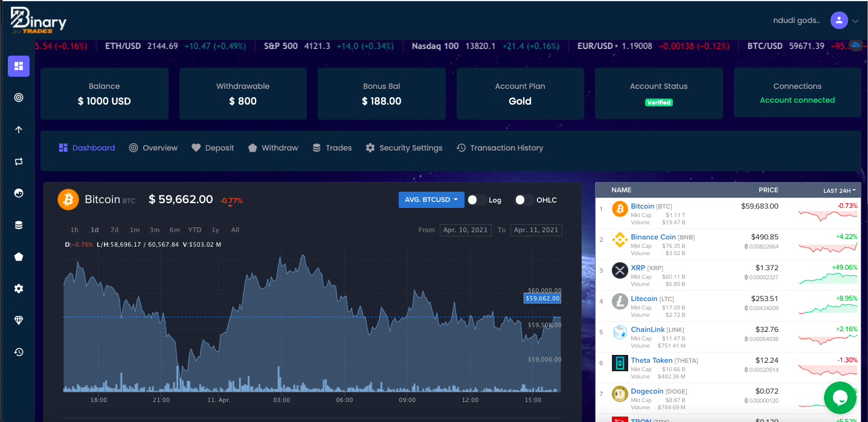The image size is (868, 422).
Task: Click the orange Bitcoin logo in the chart header
Action: point(68,200)
